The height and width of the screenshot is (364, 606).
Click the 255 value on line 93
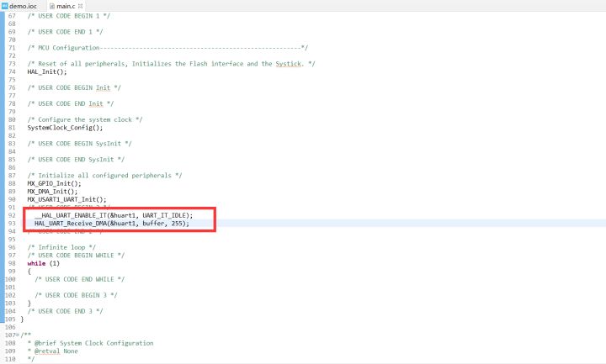[x=177, y=224]
